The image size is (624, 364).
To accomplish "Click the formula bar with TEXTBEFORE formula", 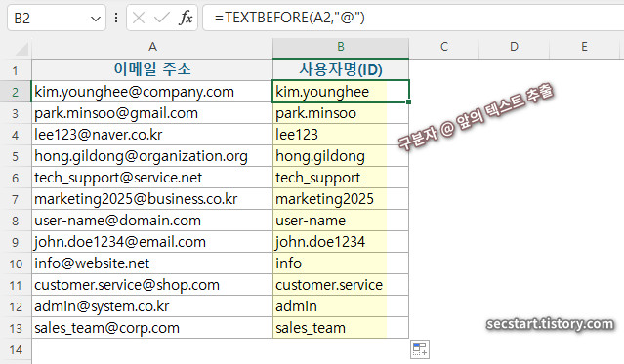I will (413, 18).
